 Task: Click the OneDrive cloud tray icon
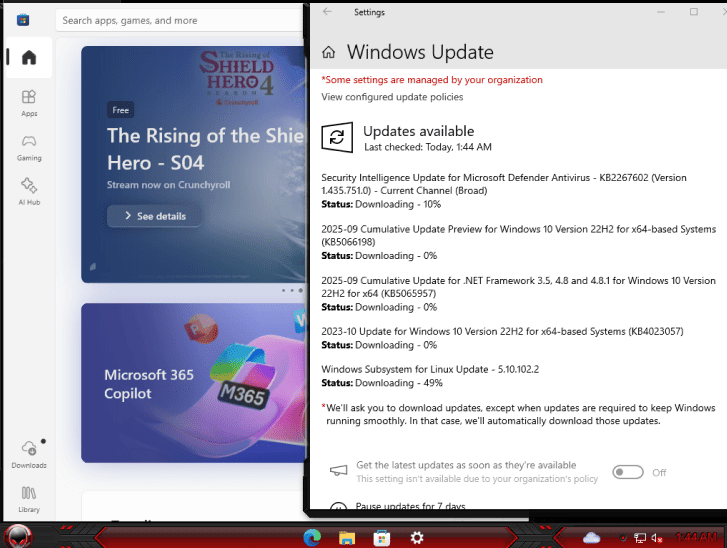point(591,538)
